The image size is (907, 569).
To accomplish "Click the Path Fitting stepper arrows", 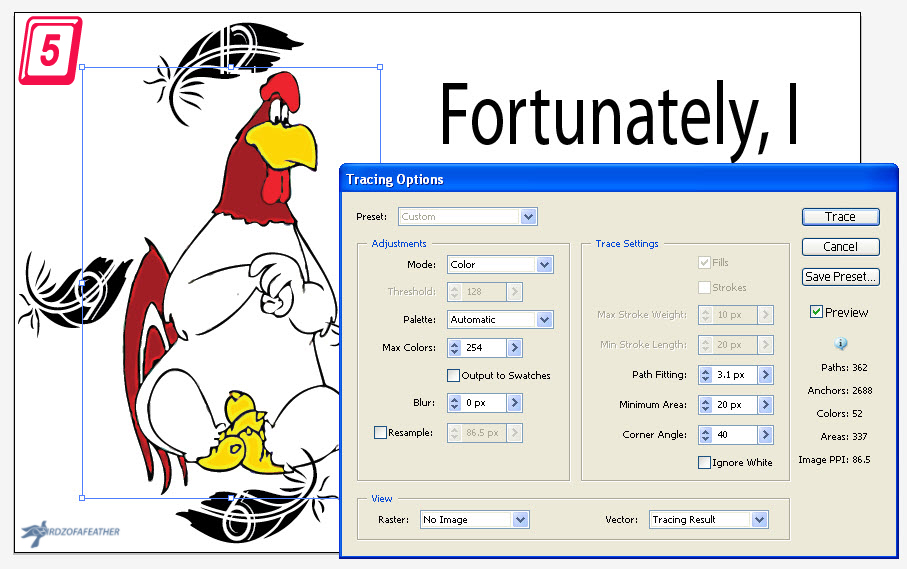I will [x=706, y=375].
